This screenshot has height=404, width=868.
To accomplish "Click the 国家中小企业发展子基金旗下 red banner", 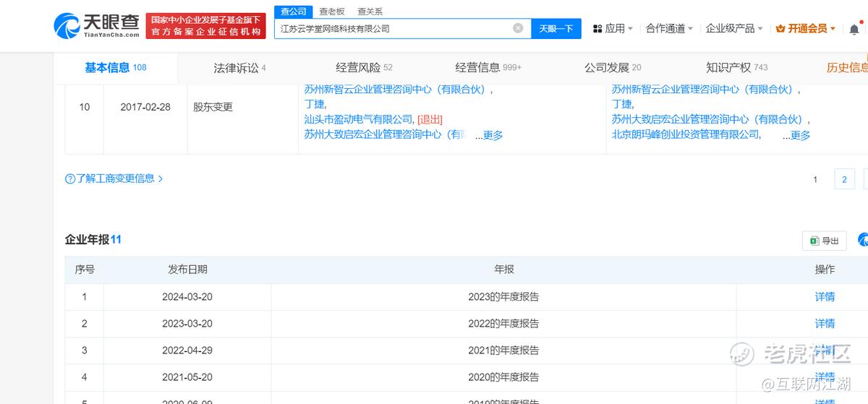I will coord(206,26).
